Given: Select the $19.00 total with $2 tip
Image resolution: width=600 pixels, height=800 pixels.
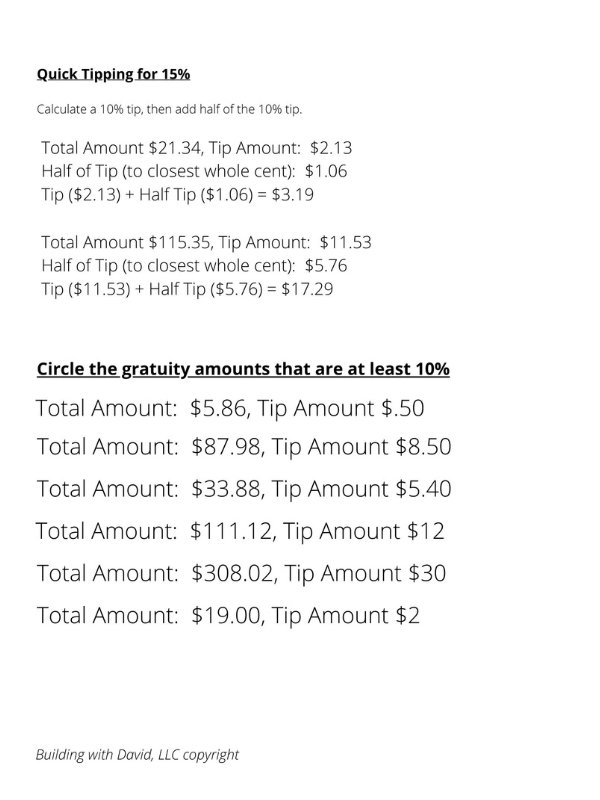Looking at the screenshot, I should [x=228, y=615].
